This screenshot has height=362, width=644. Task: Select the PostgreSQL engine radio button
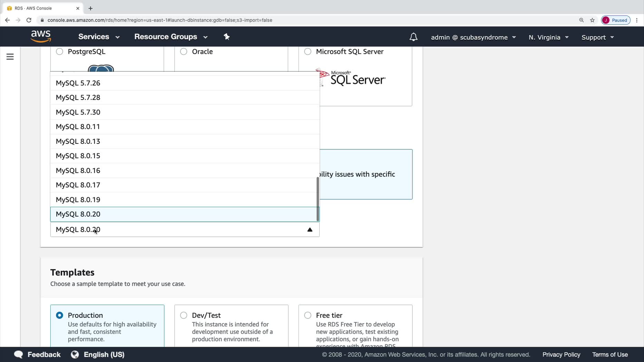point(59,51)
